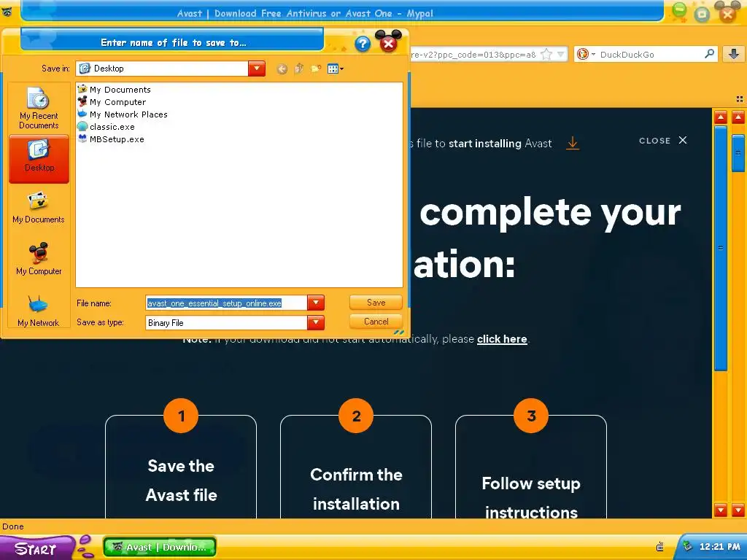Screen dimensions: 747x560
Task: Expand the File name dropdown arrow
Action: click(x=315, y=303)
